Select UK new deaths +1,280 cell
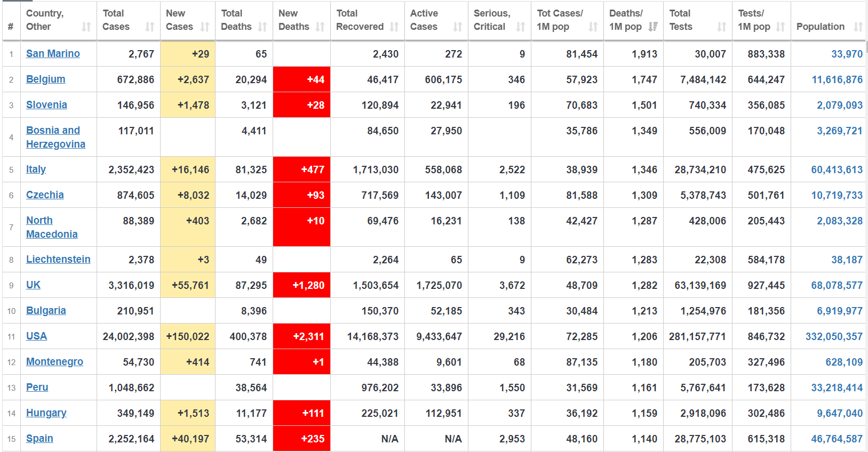 [301, 285]
